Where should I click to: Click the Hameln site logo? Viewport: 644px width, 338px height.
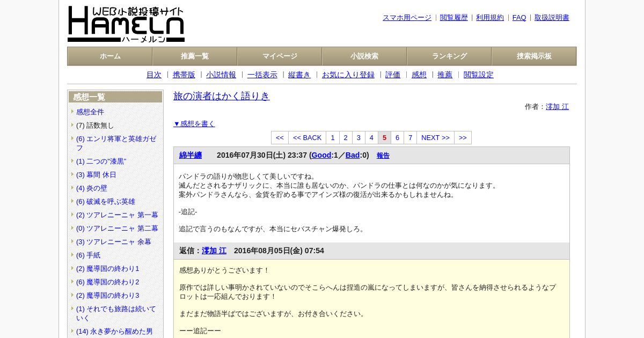pyautogui.click(x=126, y=24)
